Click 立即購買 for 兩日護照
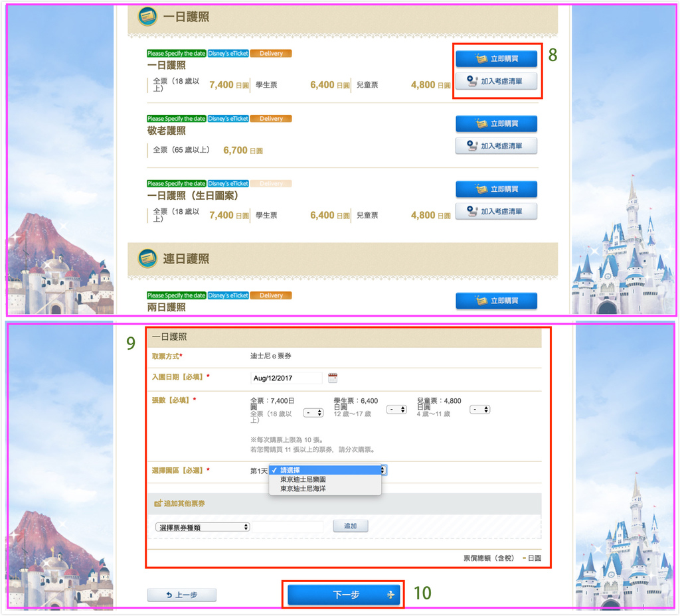 click(496, 301)
